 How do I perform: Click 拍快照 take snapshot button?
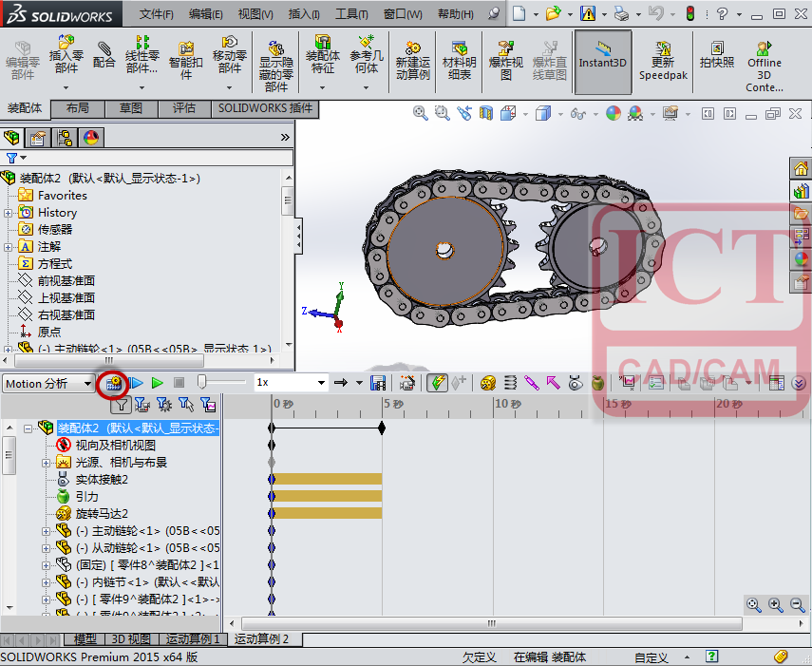(x=717, y=55)
